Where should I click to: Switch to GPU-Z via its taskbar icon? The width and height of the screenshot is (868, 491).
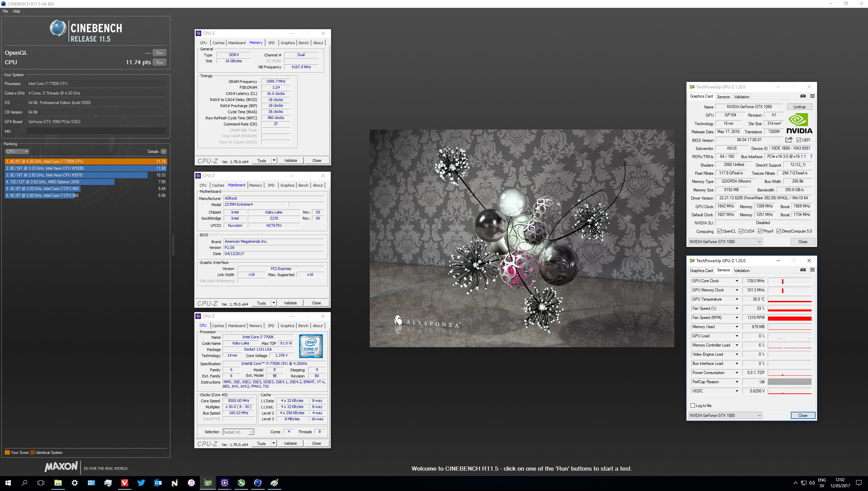[x=208, y=483]
